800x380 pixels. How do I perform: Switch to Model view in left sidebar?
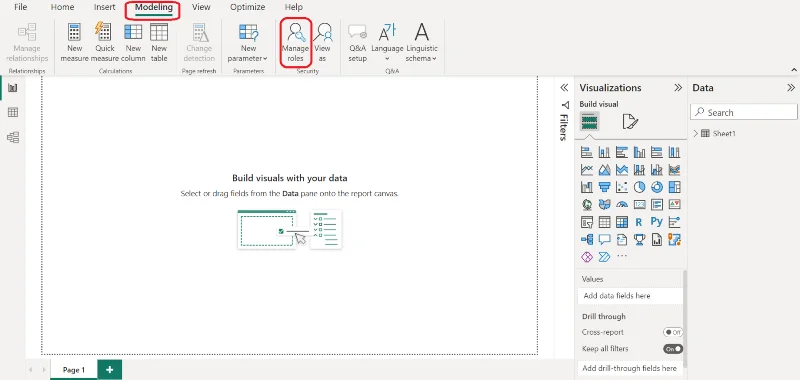13,137
